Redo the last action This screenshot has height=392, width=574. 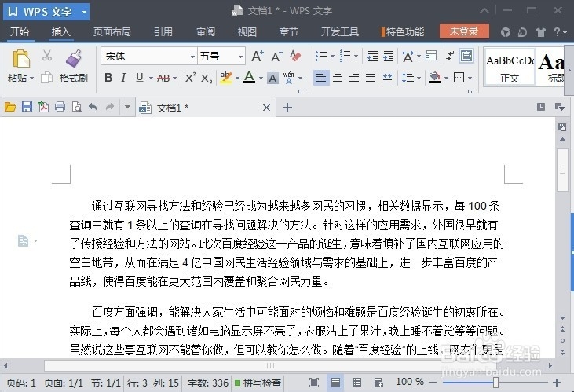(x=109, y=107)
